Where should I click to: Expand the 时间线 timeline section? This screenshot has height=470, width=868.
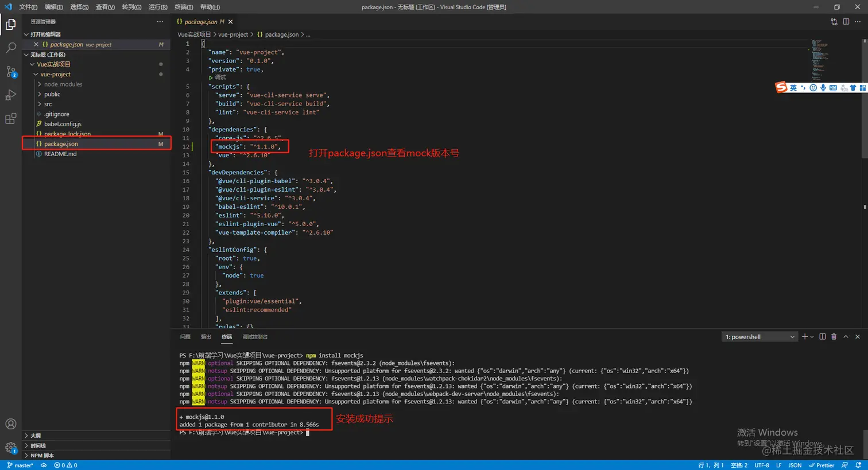96,445
